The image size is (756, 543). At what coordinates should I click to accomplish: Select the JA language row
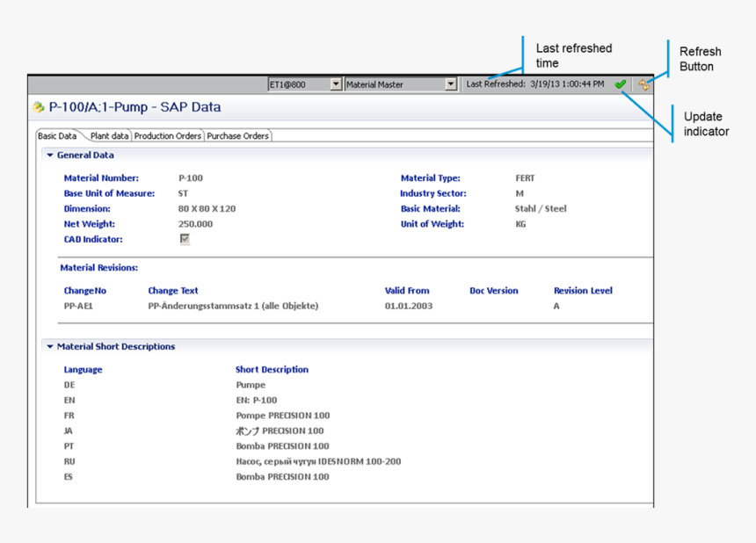pyautogui.click(x=69, y=431)
